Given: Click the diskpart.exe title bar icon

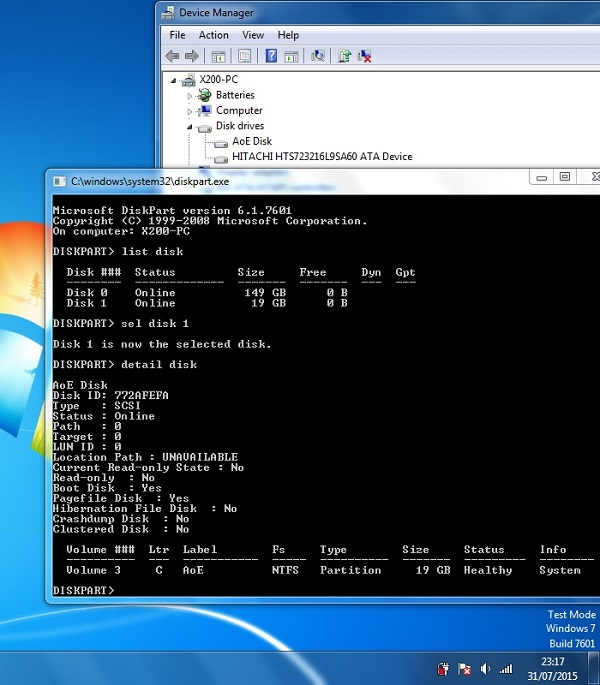Looking at the screenshot, I should (x=59, y=182).
